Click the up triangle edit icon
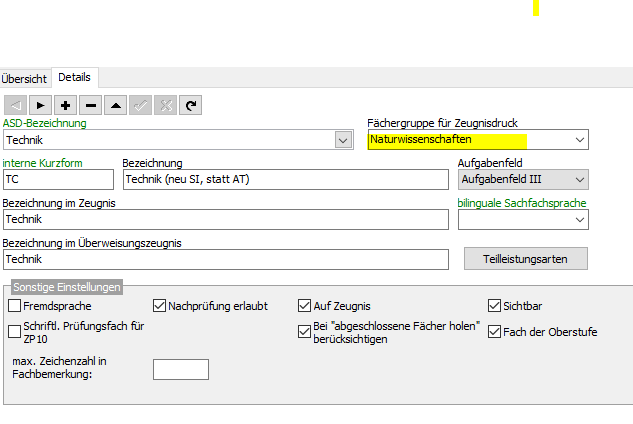The width and height of the screenshot is (633, 424). pos(116,104)
